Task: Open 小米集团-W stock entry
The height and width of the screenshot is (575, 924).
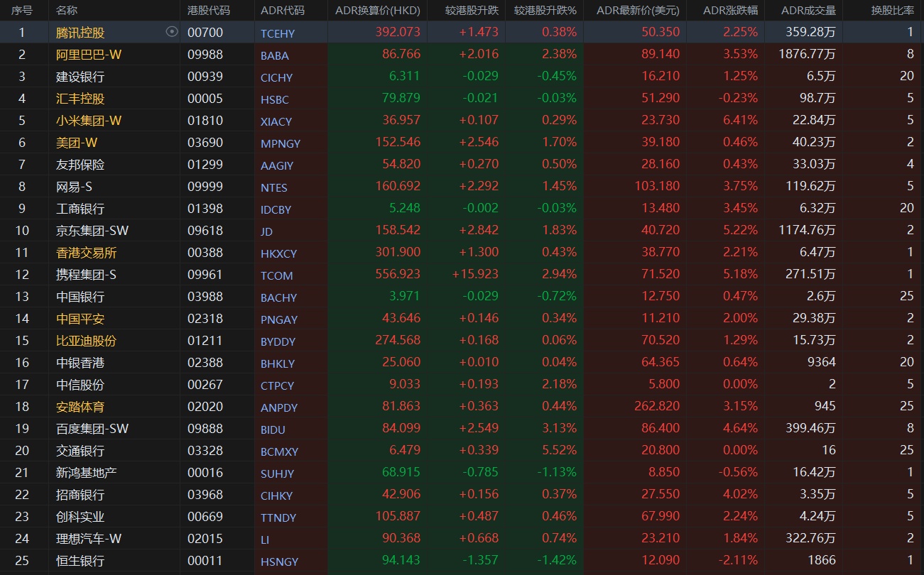Action: (x=89, y=121)
